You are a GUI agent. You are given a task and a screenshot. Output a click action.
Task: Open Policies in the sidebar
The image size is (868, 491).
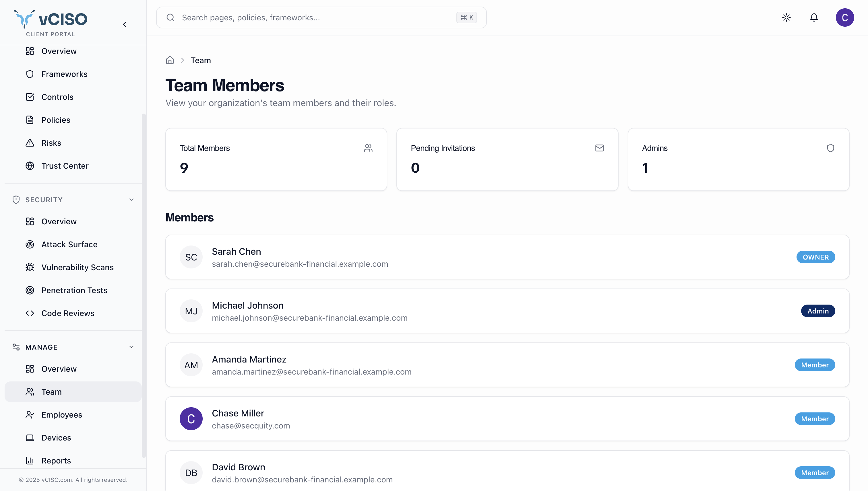coord(73,120)
